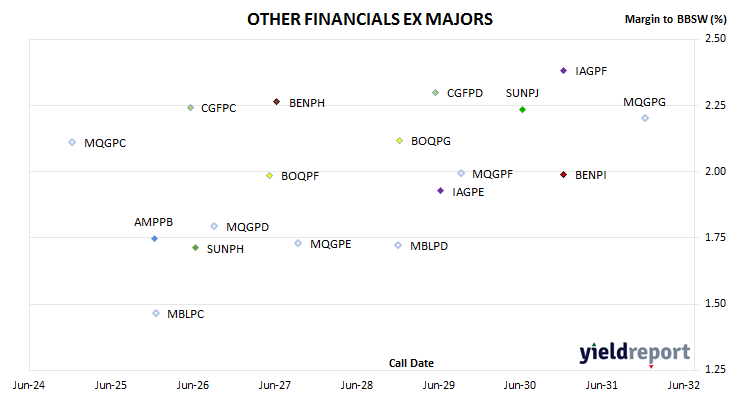Select the MQGPE label text
Viewport: 730px width, 399px height.
pyautogui.click(x=331, y=244)
